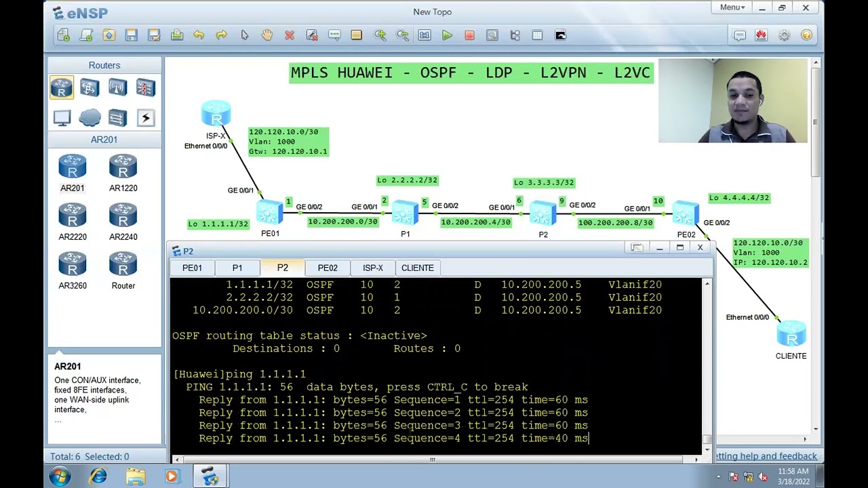Click the MPLS HUAWEI title label

coord(471,73)
